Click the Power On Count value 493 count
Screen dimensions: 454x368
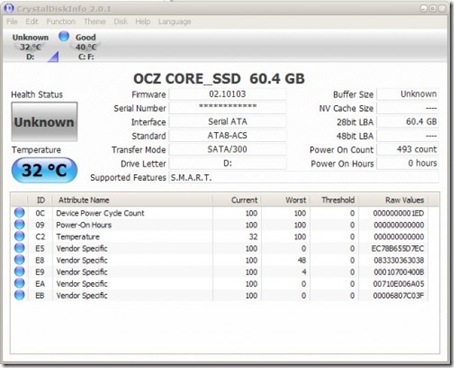(407, 149)
